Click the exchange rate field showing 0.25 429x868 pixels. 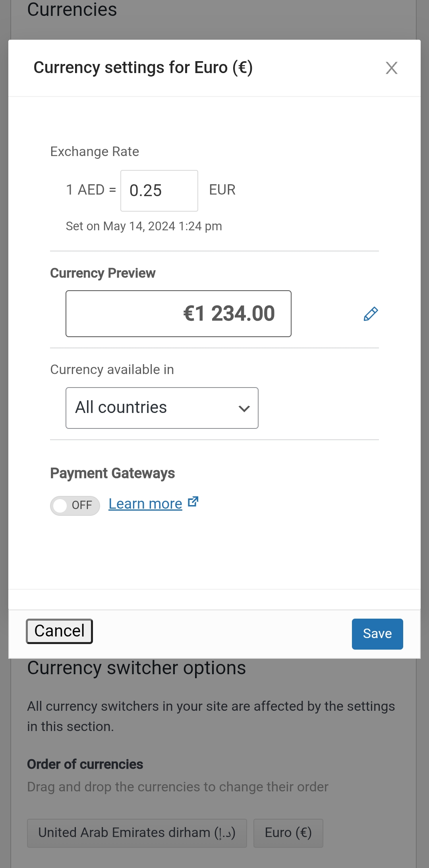[x=159, y=191]
